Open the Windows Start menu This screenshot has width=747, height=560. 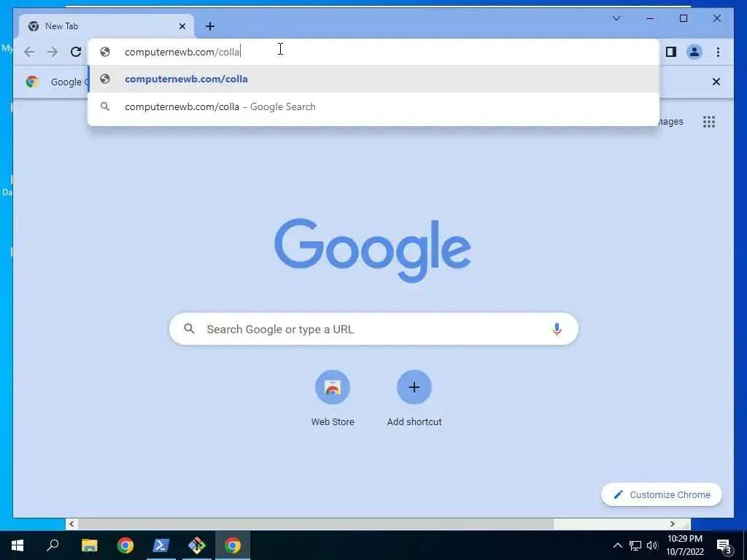(x=18, y=545)
